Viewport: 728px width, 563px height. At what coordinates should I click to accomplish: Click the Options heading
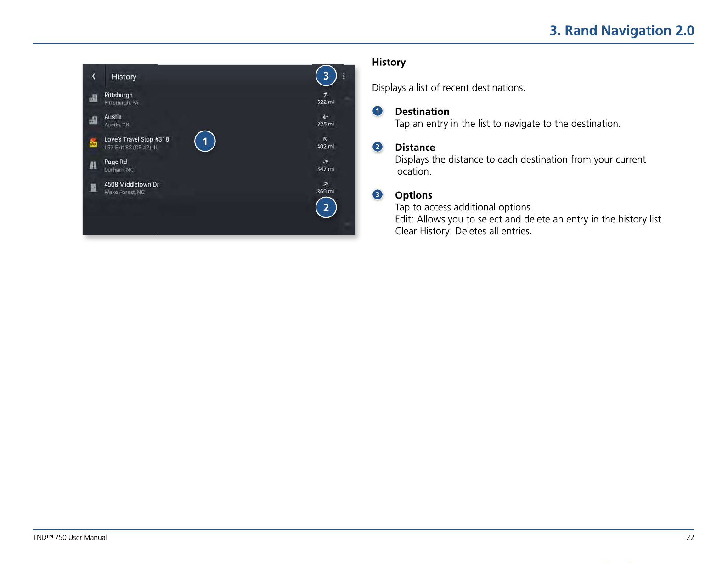pos(413,195)
